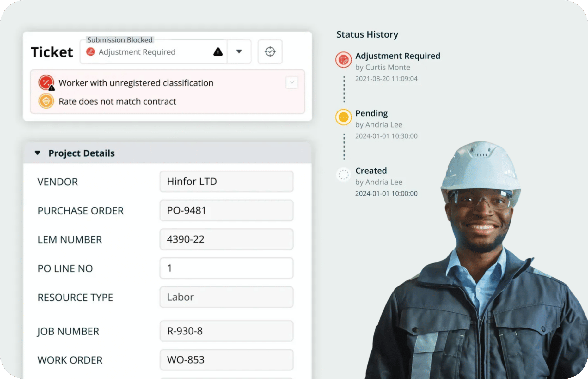The image size is (588, 379).
Task: Click the red pencil status icon in dropdown
Action: 91,52
